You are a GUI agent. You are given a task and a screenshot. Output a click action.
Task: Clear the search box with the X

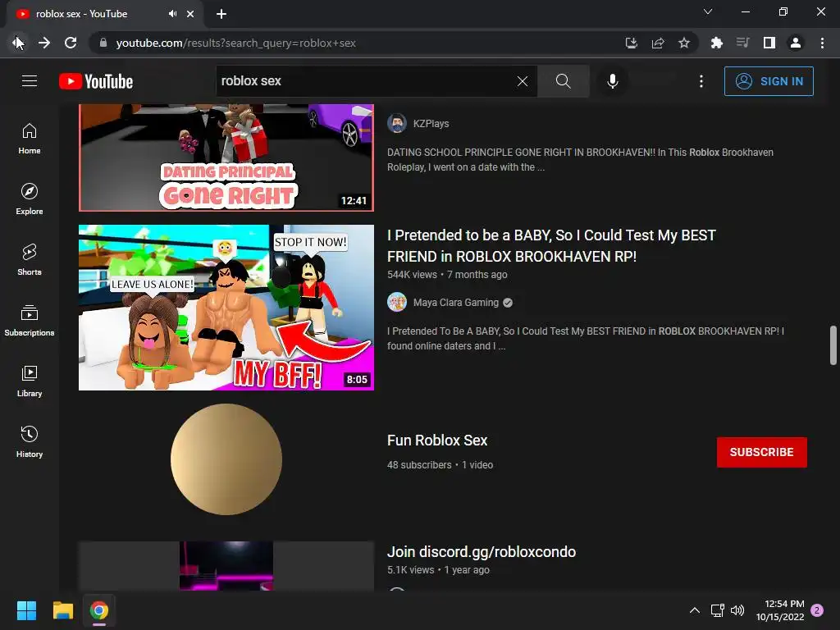click(x=523, y=81)
